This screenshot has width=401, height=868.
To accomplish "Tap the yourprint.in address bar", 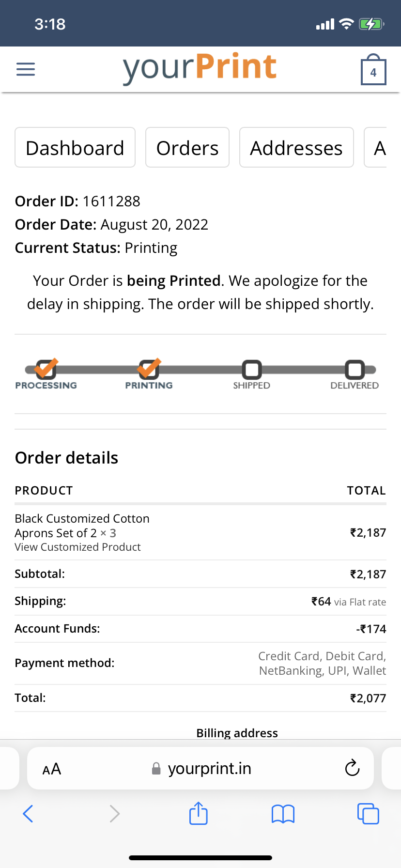I will click(208, 769).
